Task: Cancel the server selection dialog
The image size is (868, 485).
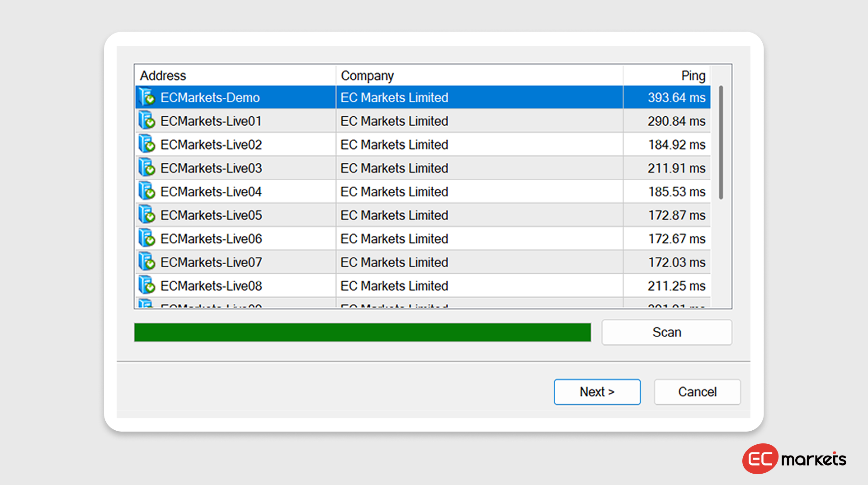Action: (697, 392)
